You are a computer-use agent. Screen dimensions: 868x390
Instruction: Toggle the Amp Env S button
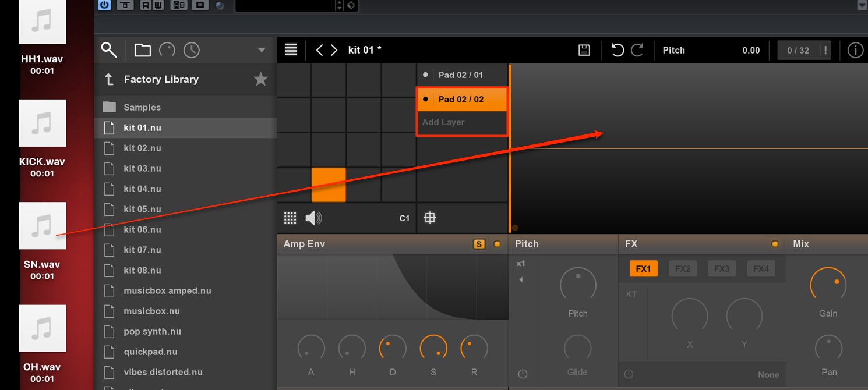(479, 244)
